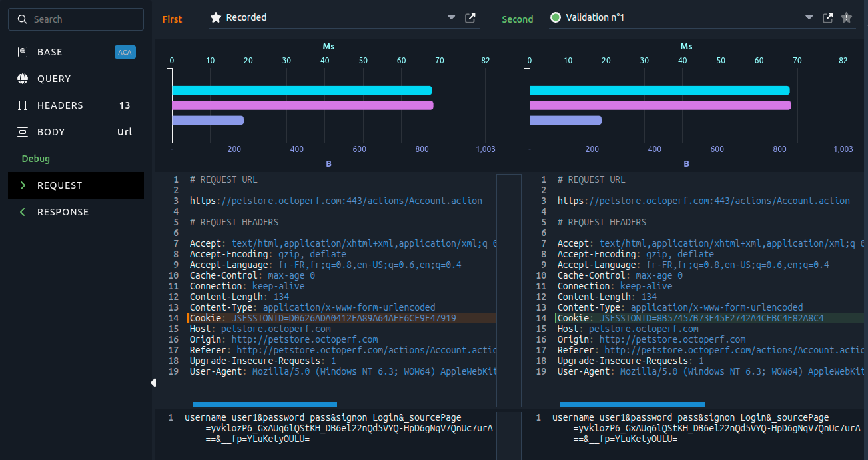Expand the First 'Recorded' dropdown arrow

tap(452, 17)
